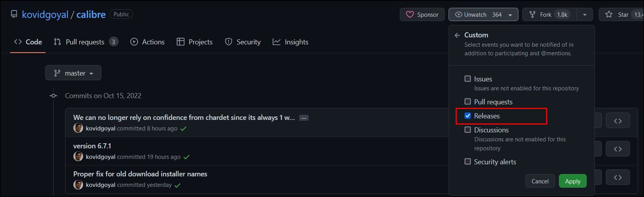
Task: Click the Cancel button
Action: point(540,181)
